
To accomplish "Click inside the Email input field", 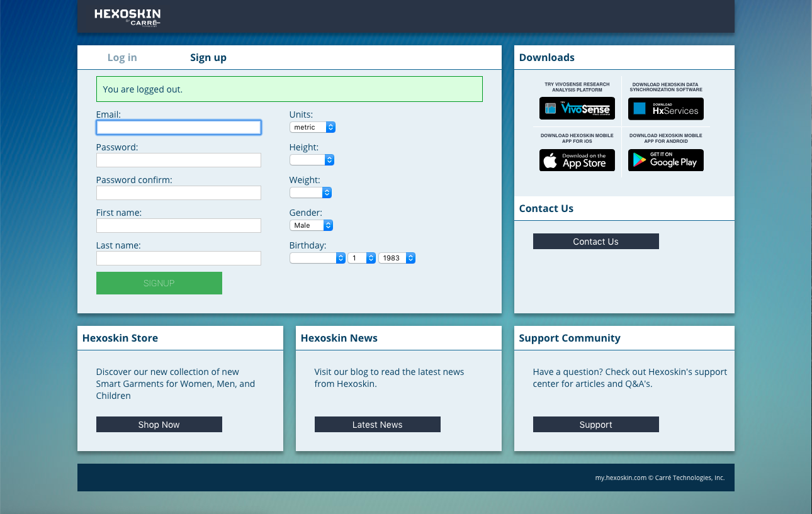I will [x=178, y=127].
